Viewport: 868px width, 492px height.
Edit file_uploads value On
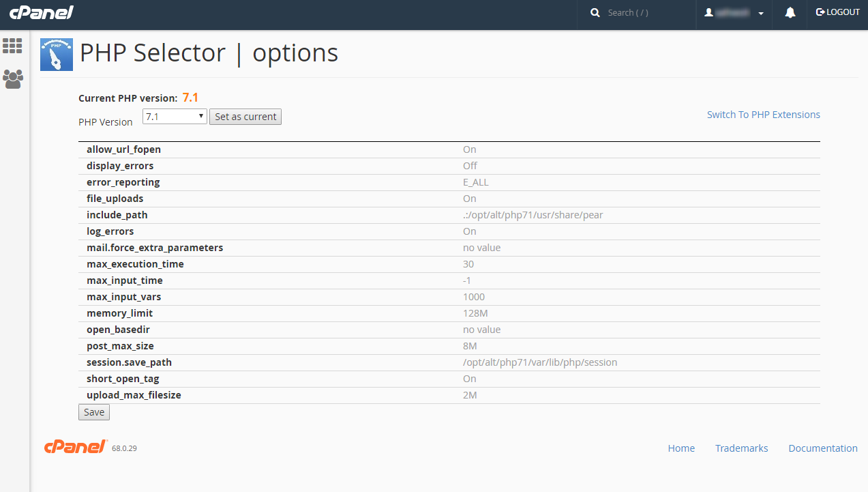[470, 199]
